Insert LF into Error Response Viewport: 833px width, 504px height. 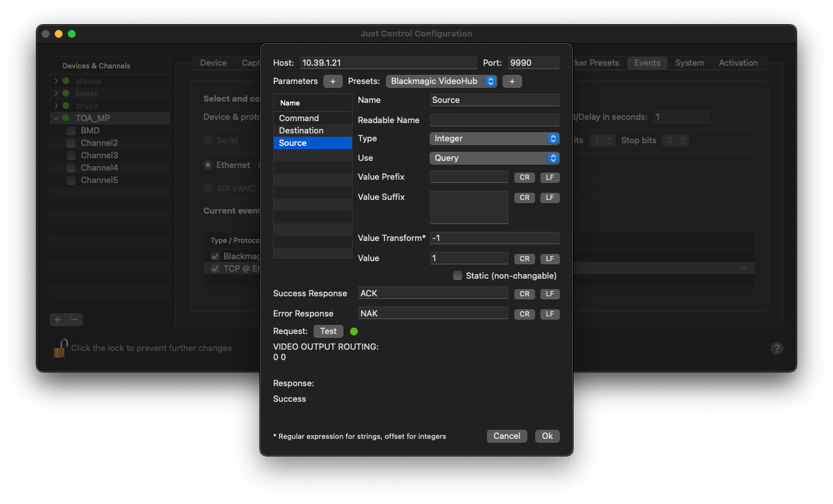pos(549,314)
